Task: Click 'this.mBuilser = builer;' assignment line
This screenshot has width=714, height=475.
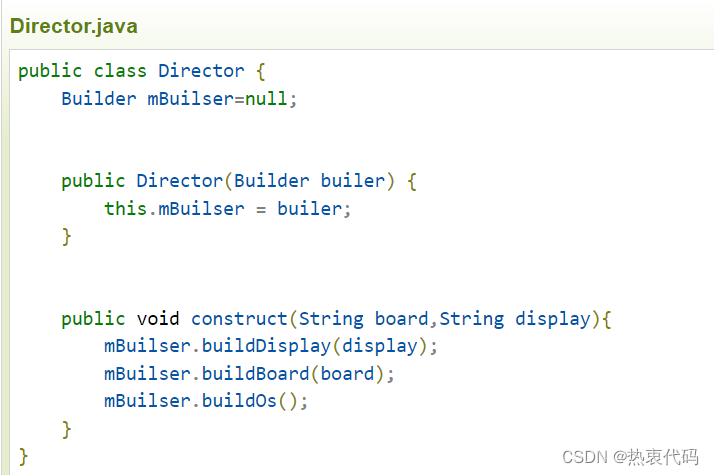Action: coord(228,209)
